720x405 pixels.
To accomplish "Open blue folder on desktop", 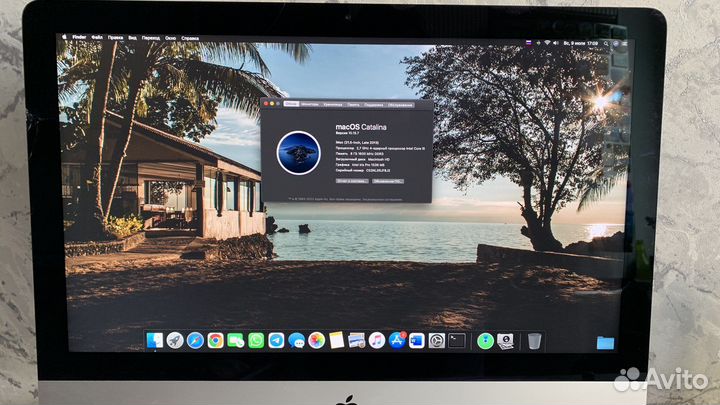I will click(x=605, y=343).
